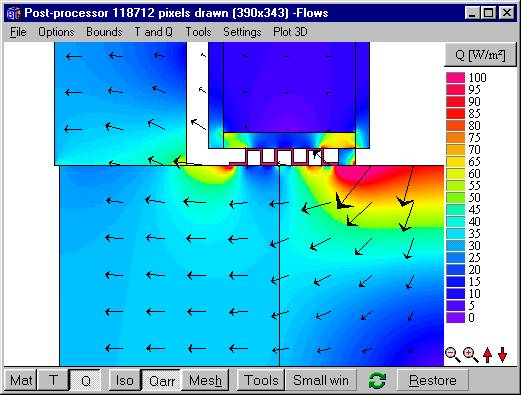Click the zoom in magnifier icon
This screenshot has width=521, height=395.
click(x=471, y=355)
